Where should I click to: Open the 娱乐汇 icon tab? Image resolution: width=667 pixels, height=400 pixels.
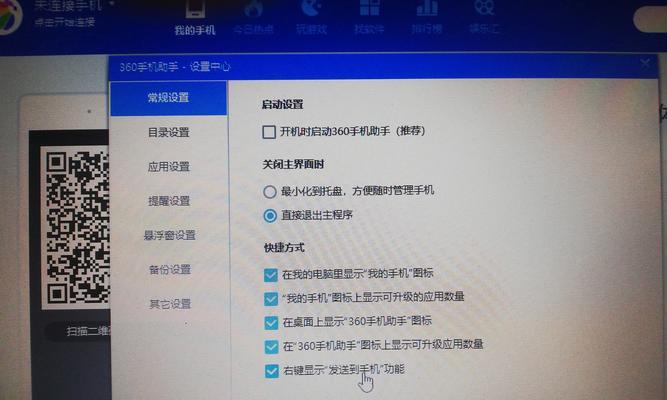[x=484, y=18]
